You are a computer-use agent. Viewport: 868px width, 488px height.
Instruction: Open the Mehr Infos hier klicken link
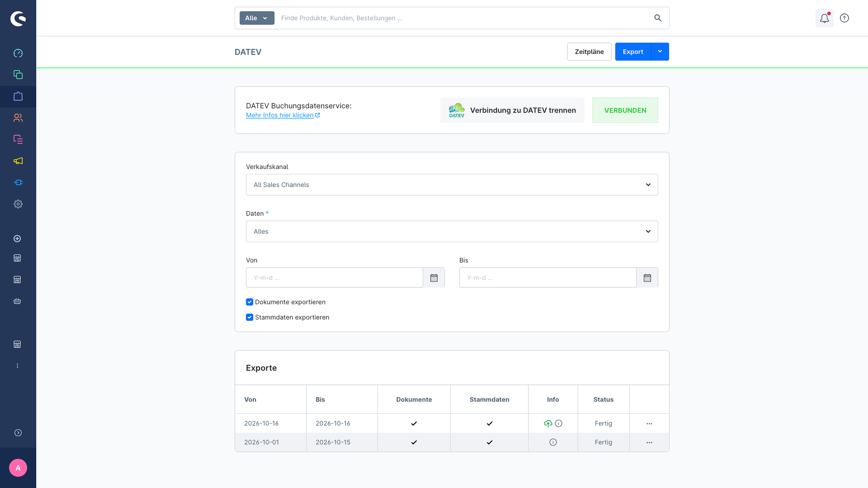[283, 115]
